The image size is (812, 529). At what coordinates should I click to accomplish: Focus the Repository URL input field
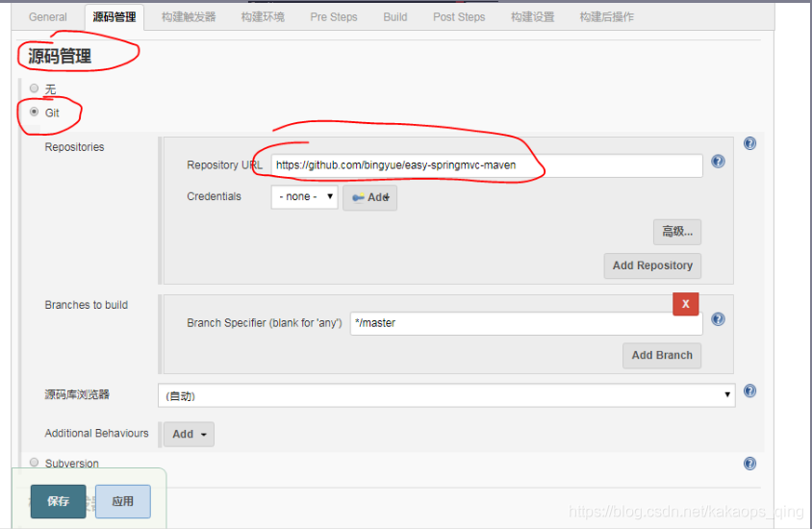click(x=486, y=165)
